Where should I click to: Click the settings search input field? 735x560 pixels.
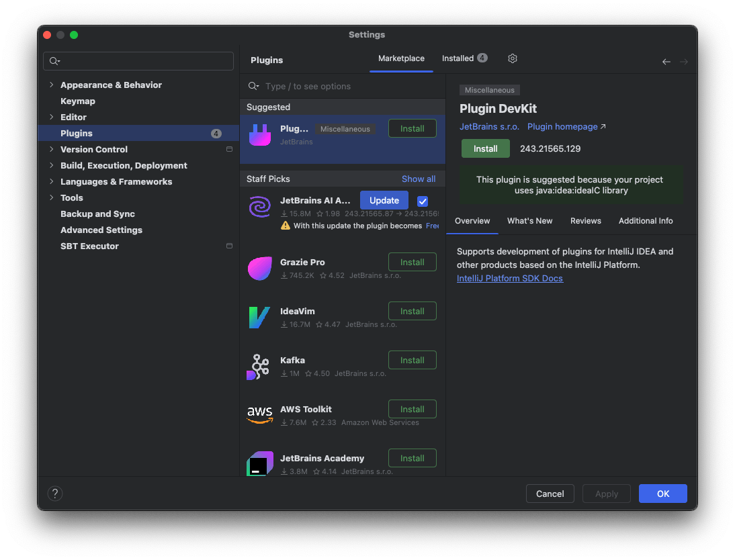138,61
